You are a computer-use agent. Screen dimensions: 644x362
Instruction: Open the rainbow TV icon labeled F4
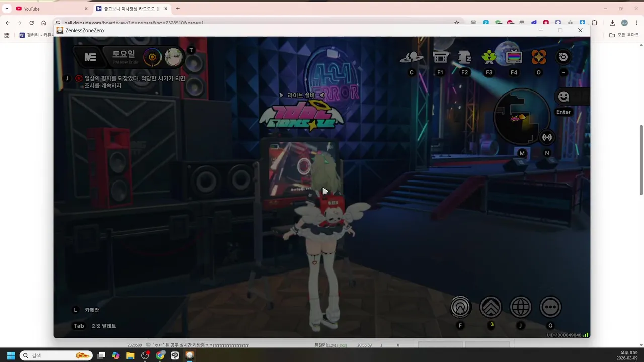point(514,57)
